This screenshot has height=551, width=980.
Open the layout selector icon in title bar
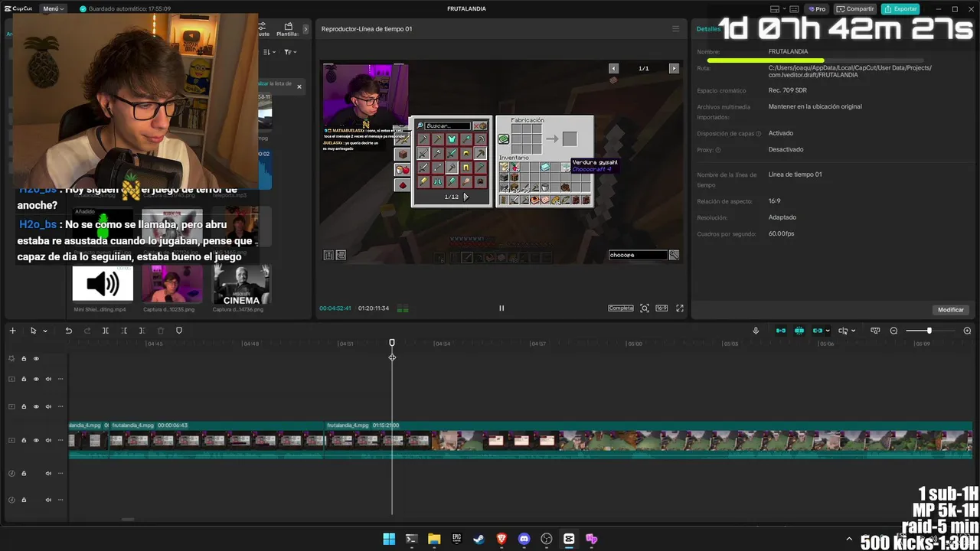pos(776,9)
